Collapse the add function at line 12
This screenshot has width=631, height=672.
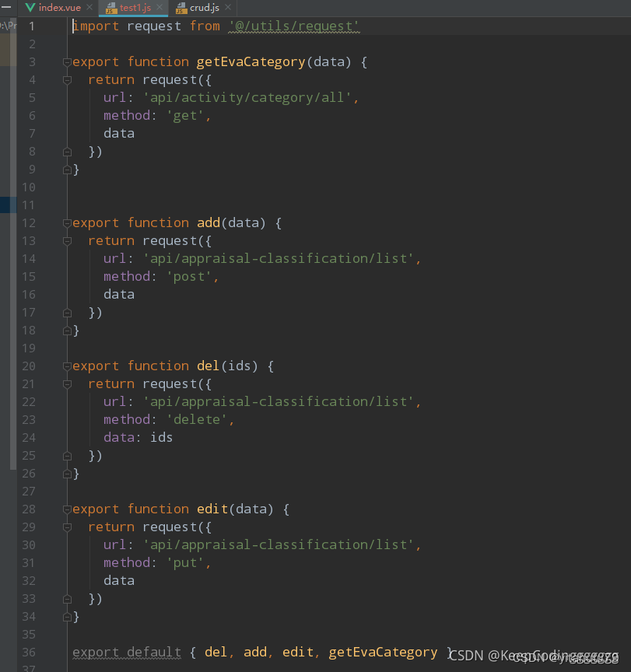pyautogui.click(x=67, y=223)
